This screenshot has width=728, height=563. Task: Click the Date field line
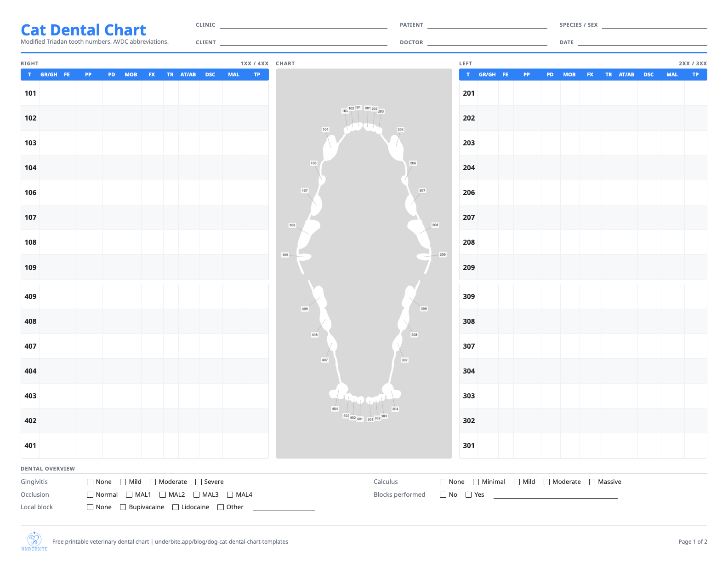(x=643, y=42)
